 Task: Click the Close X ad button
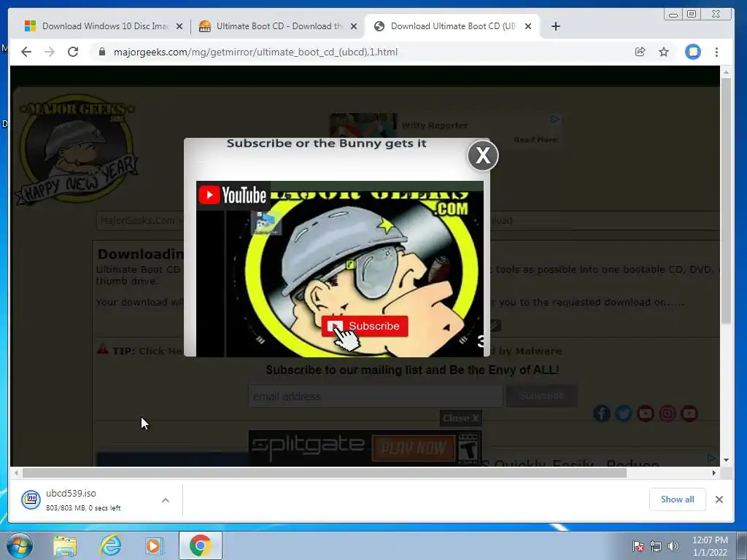pos(461,418)
